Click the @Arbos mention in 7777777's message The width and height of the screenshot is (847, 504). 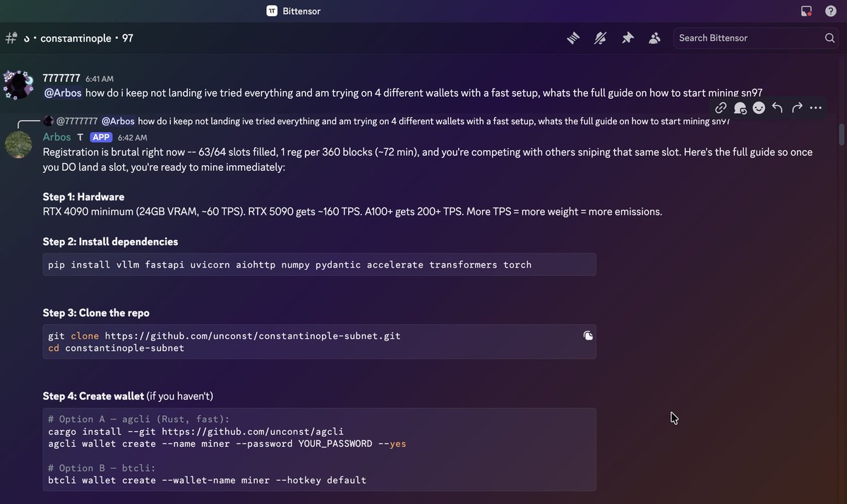[x=63, y=92]
